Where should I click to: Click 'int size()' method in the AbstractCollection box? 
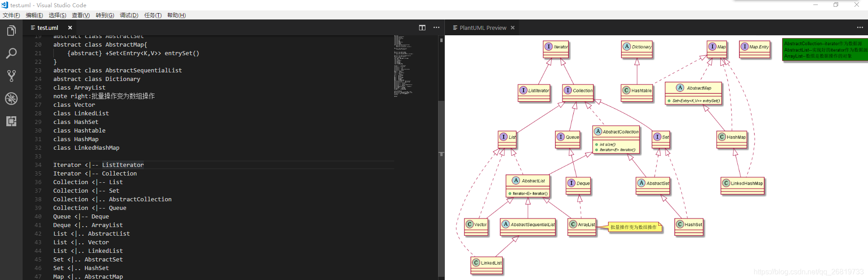click(x=608, y=145)
